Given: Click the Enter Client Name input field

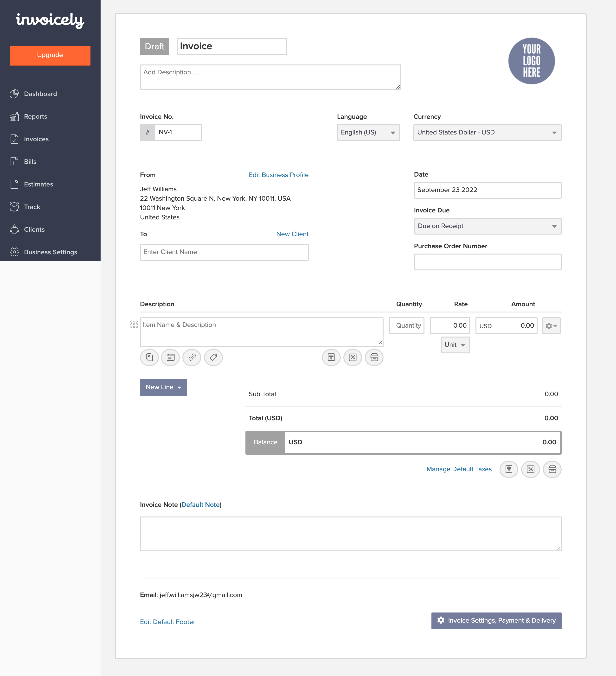Looking at the screenshot, I should 224,251.
